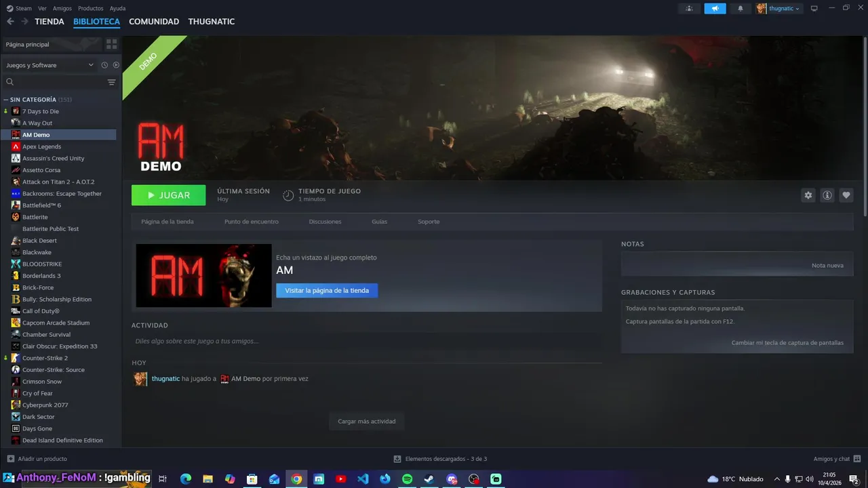Click thugnatic name in activity feed

[x=165, y=378]
